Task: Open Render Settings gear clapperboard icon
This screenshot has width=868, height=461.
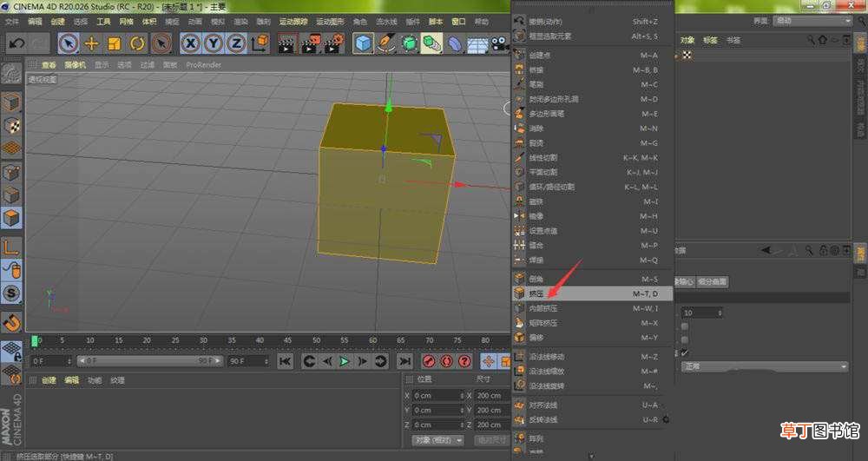Action: (x=334, y=43)
